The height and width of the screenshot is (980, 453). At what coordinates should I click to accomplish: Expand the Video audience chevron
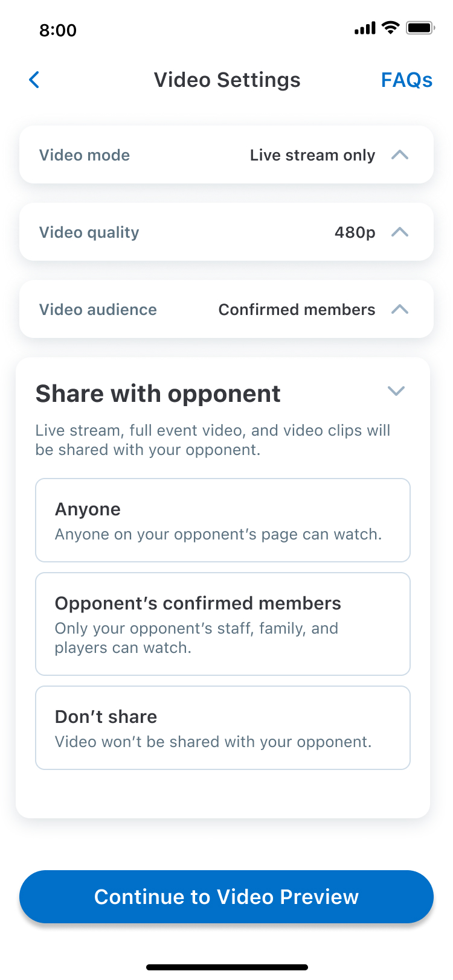pos(400,310)
